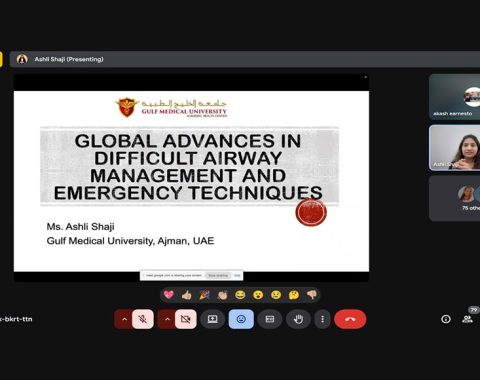
Task: Send the thumbs down reaction
Action: click(312, 295)
